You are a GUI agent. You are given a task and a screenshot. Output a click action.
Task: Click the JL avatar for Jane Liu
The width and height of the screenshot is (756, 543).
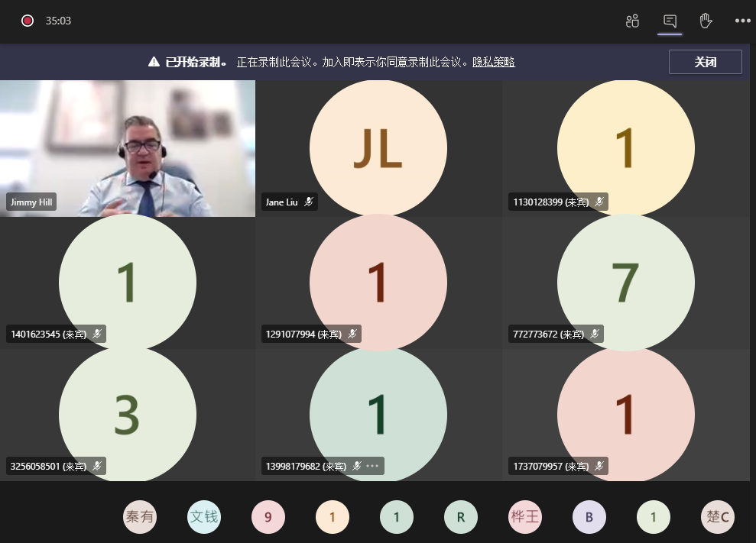pos(378,148)
